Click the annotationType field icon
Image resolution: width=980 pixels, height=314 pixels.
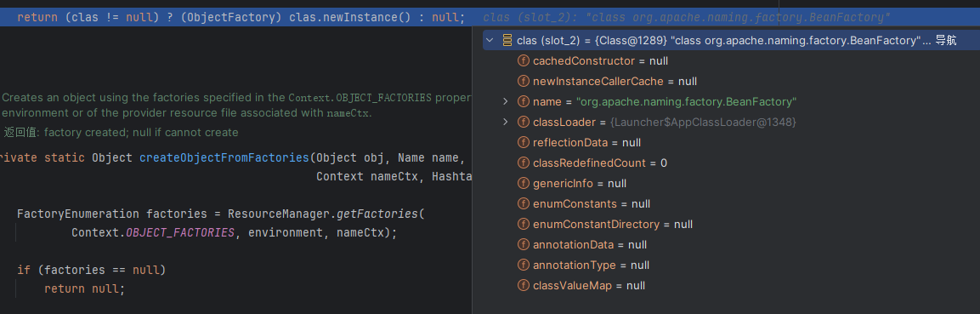point(523,265)
